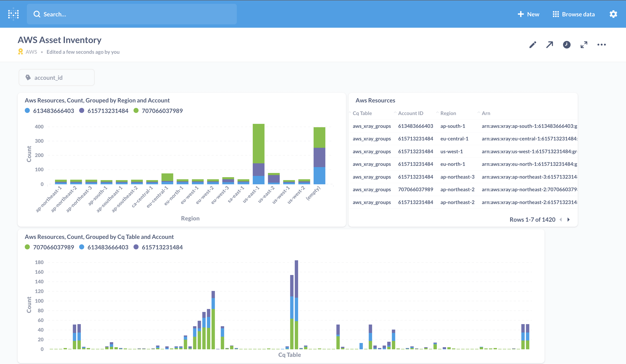Screen dimensions: 626x364
Task: Sort table by Cq Table column header
Action: (x=362, y=113)
